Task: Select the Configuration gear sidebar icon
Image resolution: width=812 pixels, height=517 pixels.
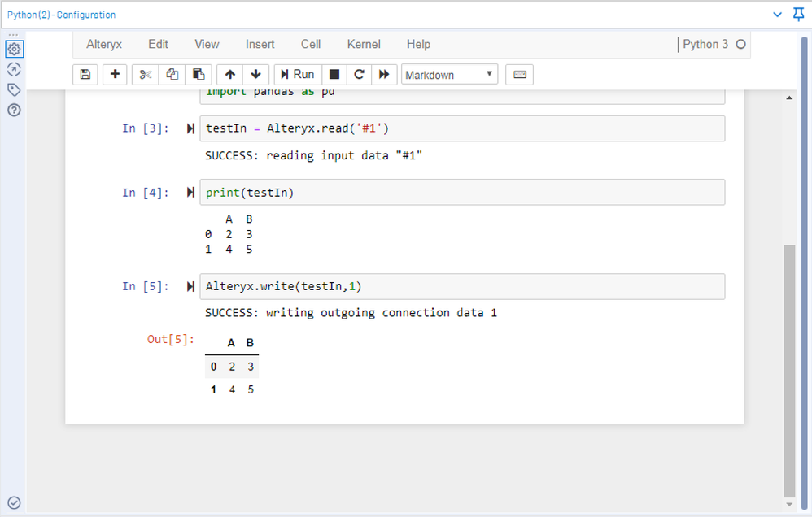Action: [14, 49]
